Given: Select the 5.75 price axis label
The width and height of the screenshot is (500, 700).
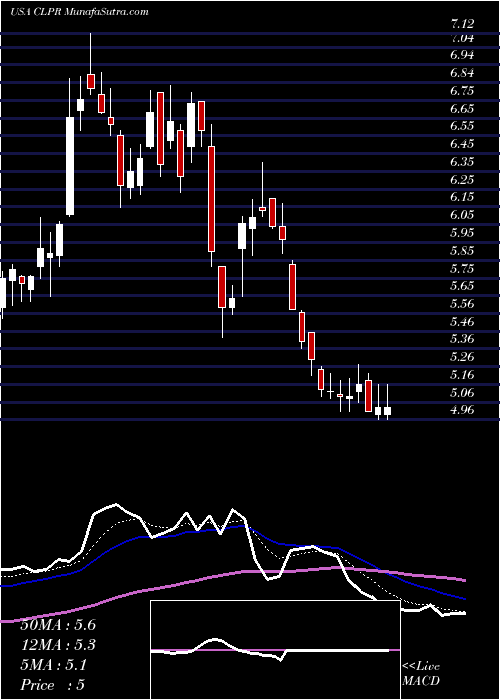Looking at the screenshot, I should (x=462, y=268).
